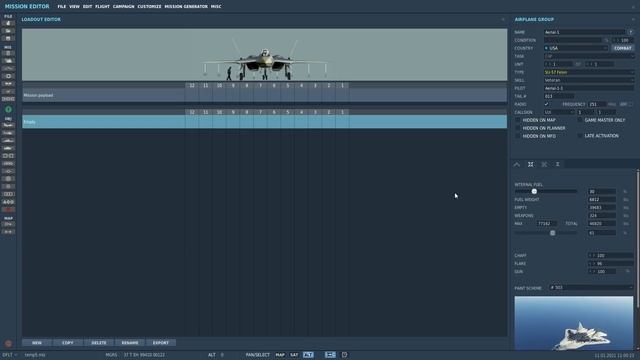Screen dimensions: 640x360
Task: Open the Route tab icon in Airplane Group
Action: (x=517, y=164)
